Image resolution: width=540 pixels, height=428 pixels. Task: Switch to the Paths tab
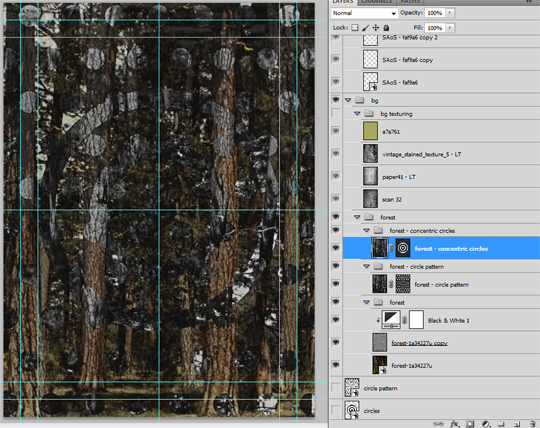point(410,2)
